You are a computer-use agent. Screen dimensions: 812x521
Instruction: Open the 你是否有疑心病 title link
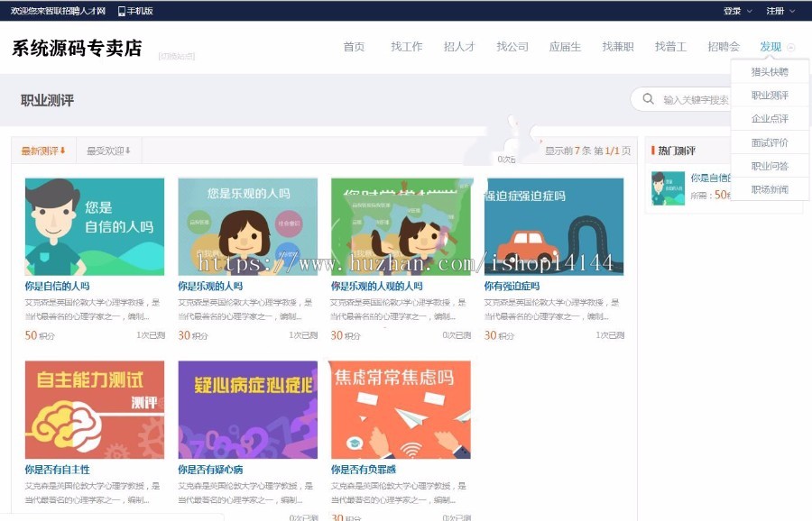point(210,470)
